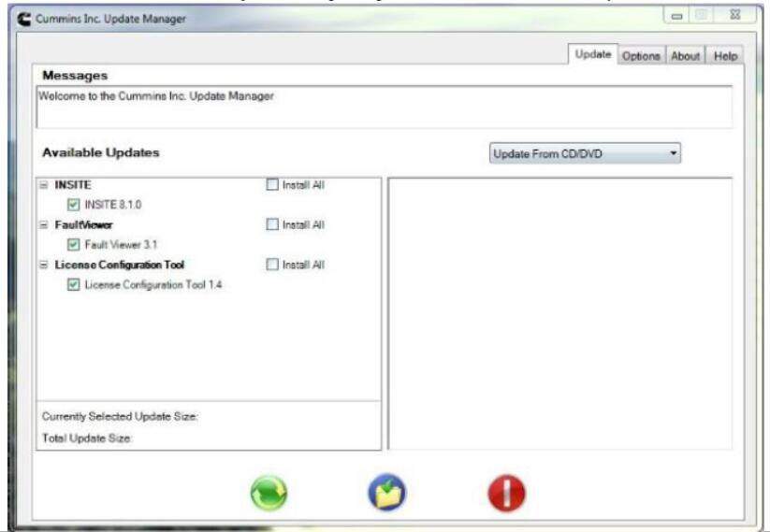Open the About tab
Viewport: 770px width, 532px height.
coord(685,56)
